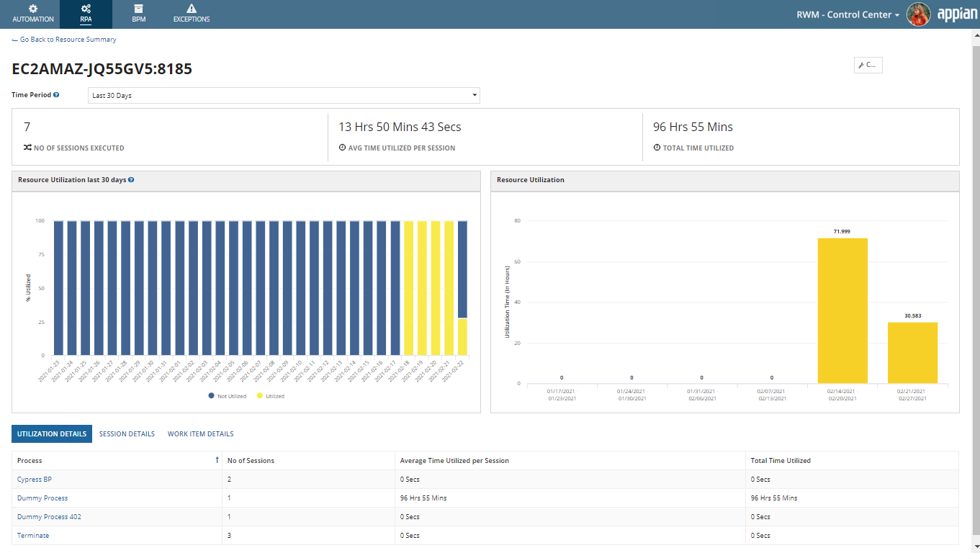Click the shuffle icon beside No Of Sessions Executed
This screenshot has height=553, width=980.
27,148
